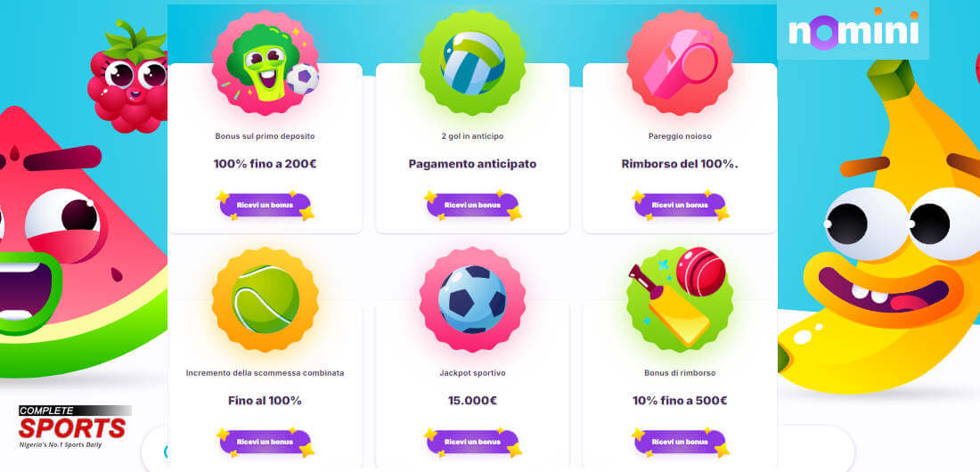Click Ricevi un bonus under Rimborso del 100%
Viewport: 980px width, 472px height.
(x=680, y=205)
